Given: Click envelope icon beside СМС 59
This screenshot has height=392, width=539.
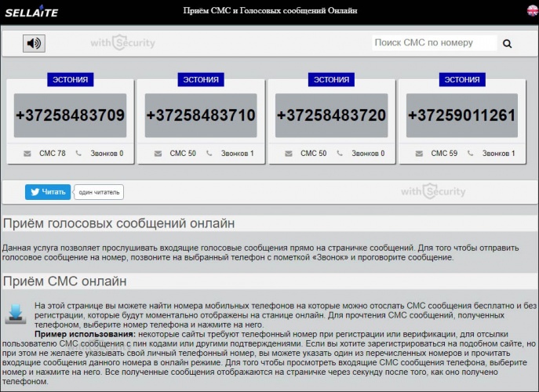Looking at the screenshot, I should tap(420, 154).
